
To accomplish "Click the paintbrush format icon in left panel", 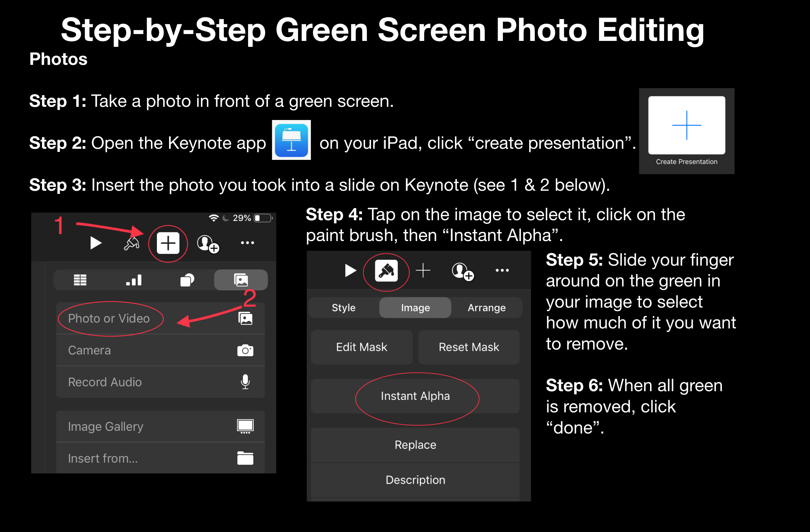I will (x=132, y=243).
